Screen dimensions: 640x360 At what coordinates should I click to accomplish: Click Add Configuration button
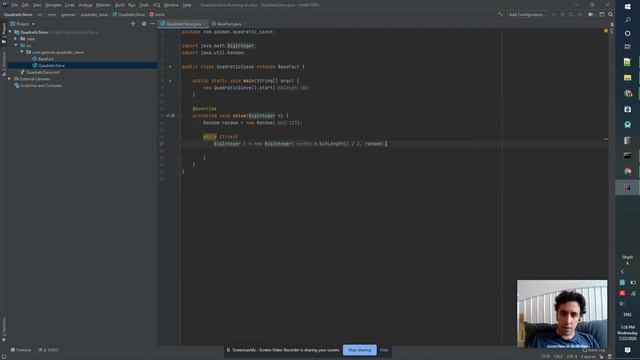(x=527, y=14)
